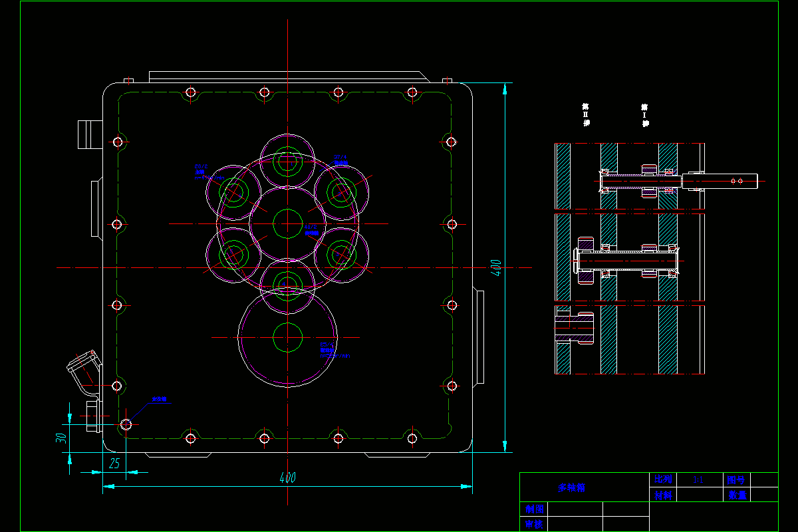The image size is (798, 532).
Task: Select the horizontal 400 dimension text
Action: click(x=287, y=478)
